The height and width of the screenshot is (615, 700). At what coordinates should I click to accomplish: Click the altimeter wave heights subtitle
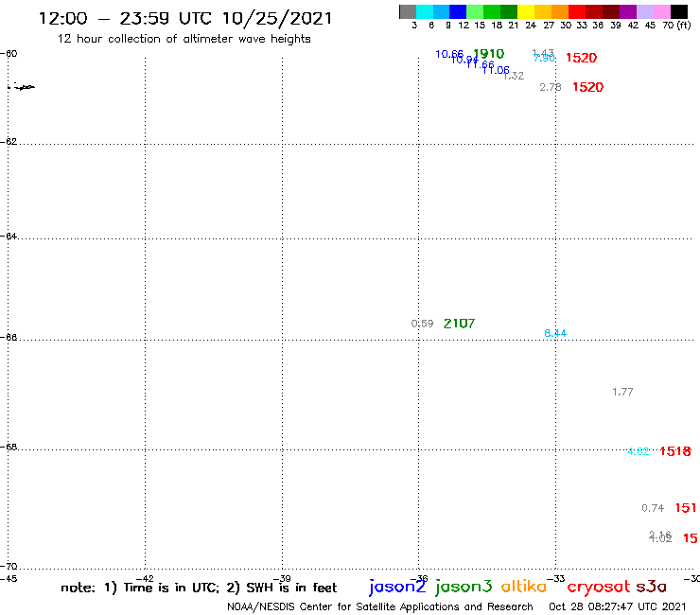184,39
